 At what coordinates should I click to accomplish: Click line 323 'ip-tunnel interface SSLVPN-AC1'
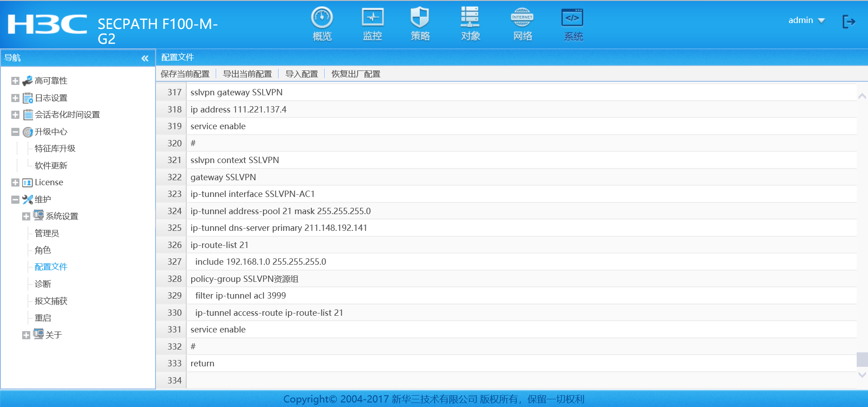tap(252, 194)
